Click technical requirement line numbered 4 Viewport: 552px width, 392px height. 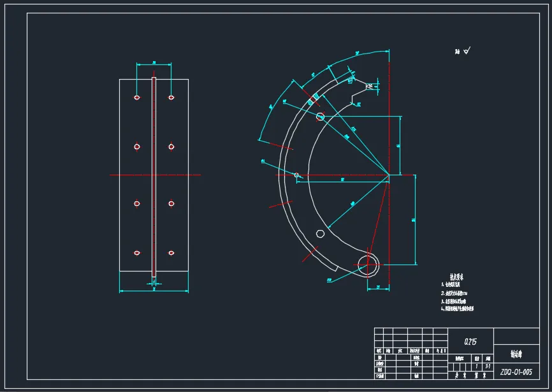click(457, 309)
